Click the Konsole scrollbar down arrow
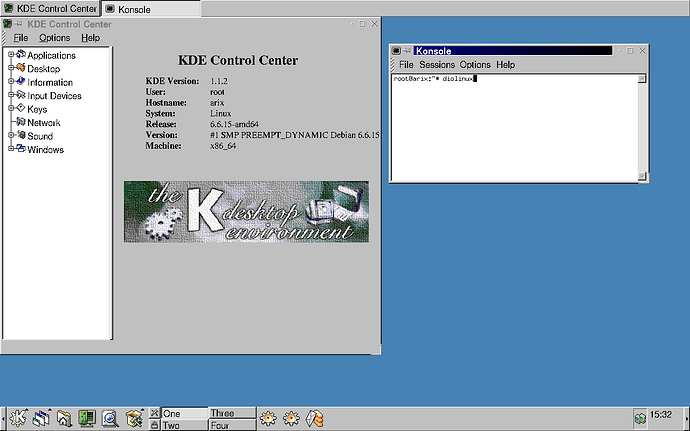This screenshot has width=690, height=431. click(x=642, y=176)
